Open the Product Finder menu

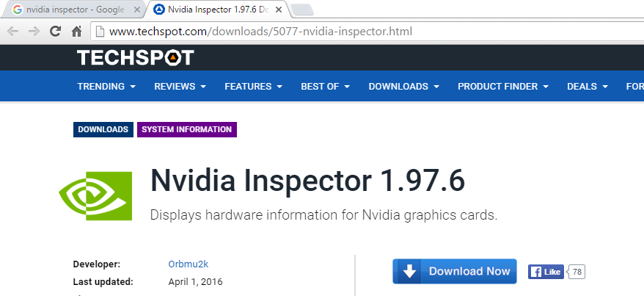tap(502, 86)
